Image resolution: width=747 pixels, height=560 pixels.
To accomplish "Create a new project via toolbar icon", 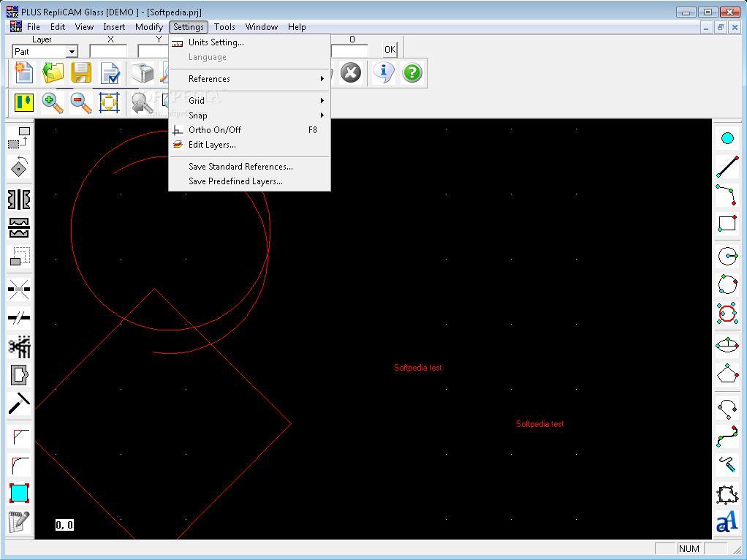I will [x=23, y=72].
